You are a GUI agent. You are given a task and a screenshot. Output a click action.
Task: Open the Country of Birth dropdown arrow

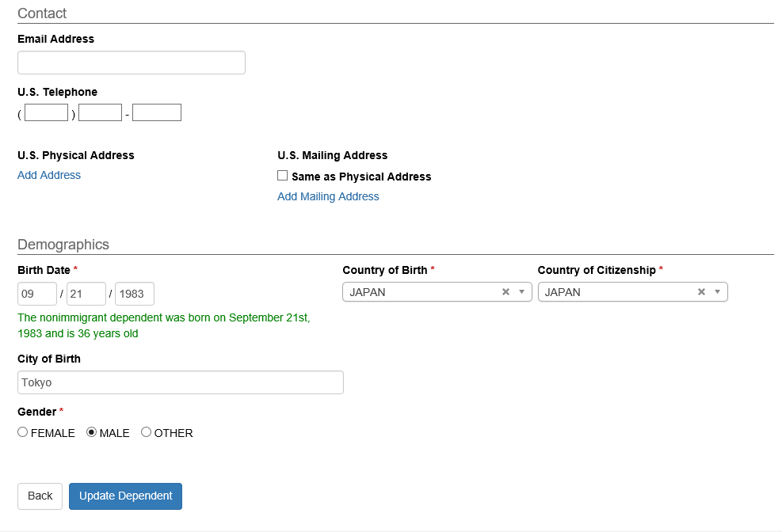click(x=521, y=292)
